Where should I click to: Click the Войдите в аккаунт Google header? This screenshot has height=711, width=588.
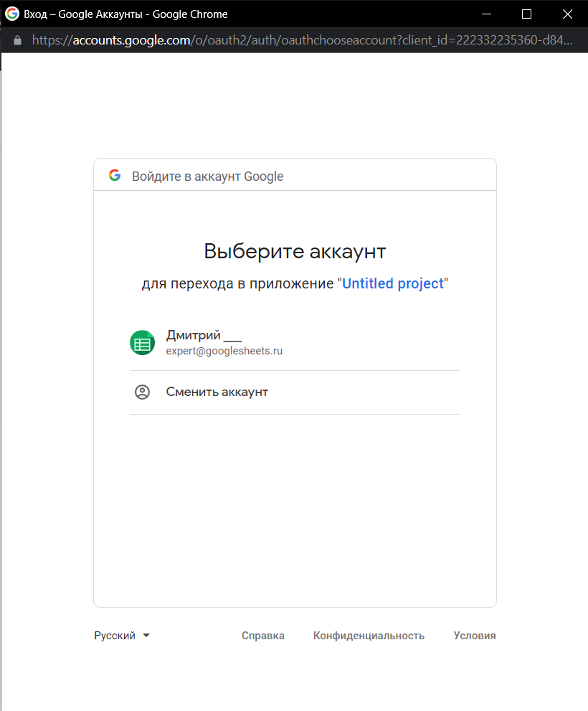tap(207, 176)
